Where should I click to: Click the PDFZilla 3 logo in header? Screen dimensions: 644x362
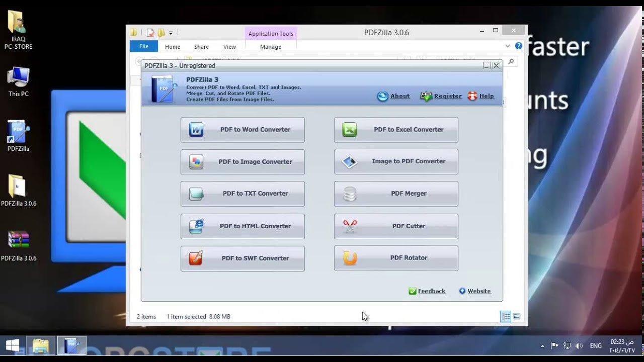click(x=164, y=89)
